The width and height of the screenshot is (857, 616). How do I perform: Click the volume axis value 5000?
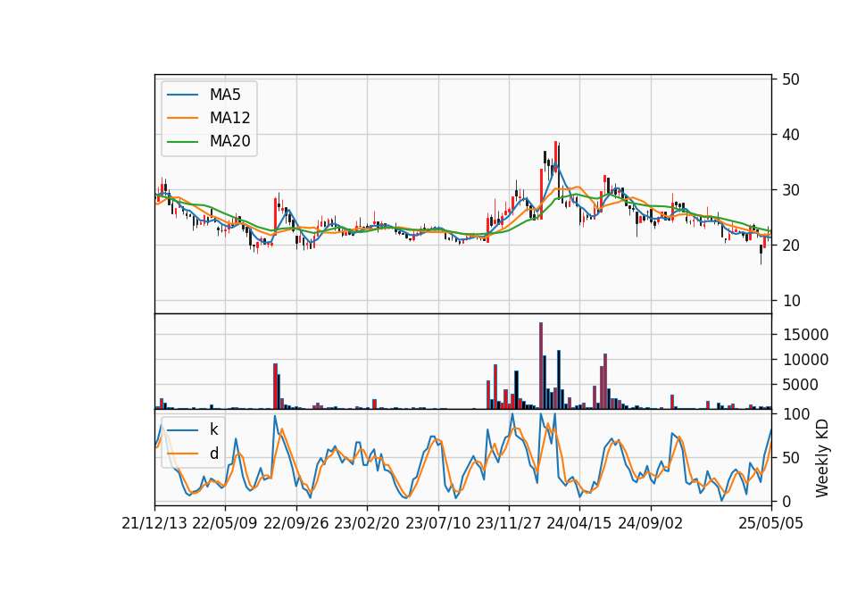tap(801, 385)
